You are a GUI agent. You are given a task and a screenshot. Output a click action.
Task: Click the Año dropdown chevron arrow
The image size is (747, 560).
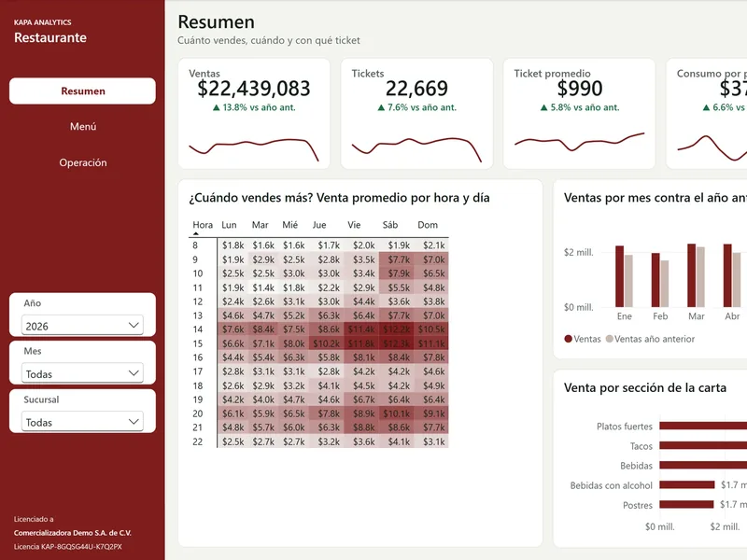134,325
